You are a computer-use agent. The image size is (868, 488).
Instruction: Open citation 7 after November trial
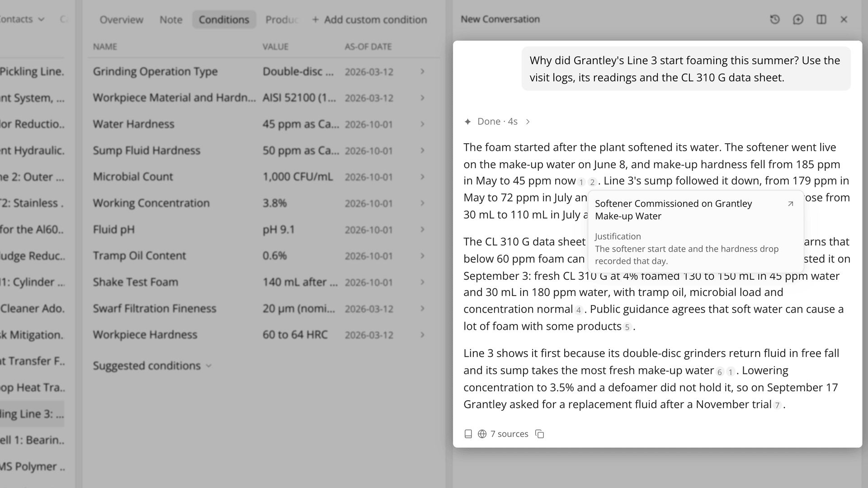tap(777, 405)
